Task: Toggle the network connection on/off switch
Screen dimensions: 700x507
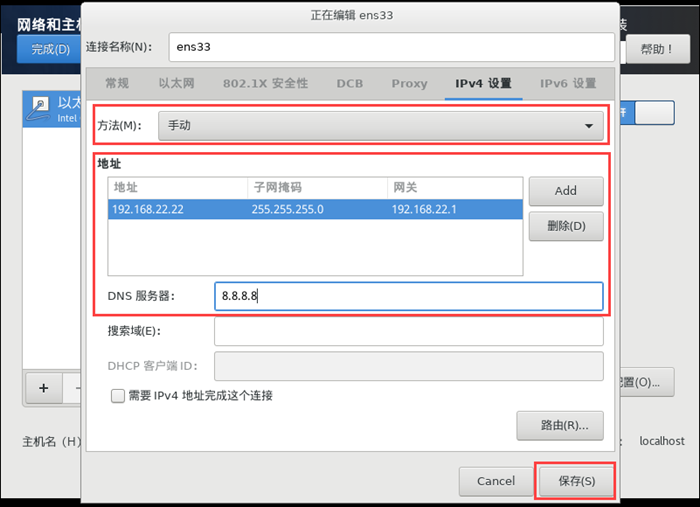Action: click(x=654, y=112)
